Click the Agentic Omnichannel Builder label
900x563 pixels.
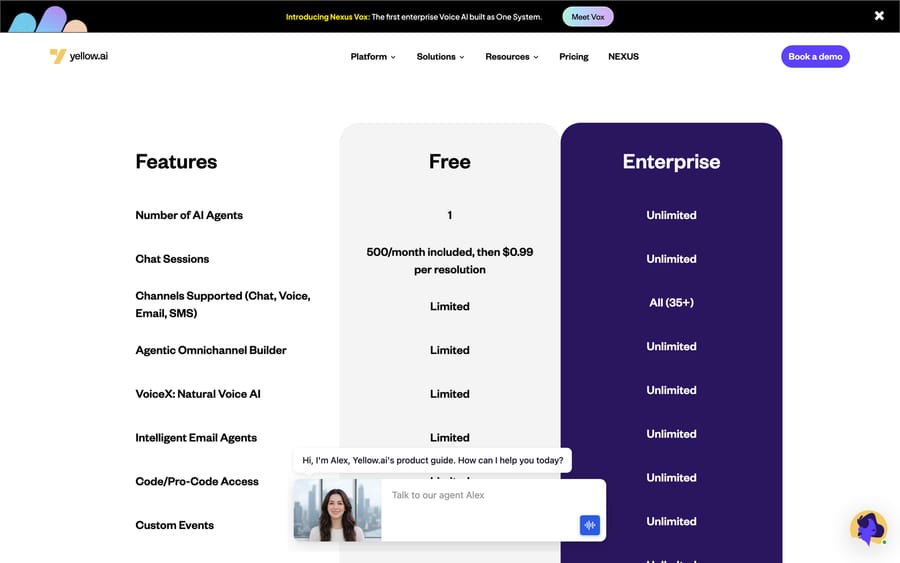click(211, 350)
